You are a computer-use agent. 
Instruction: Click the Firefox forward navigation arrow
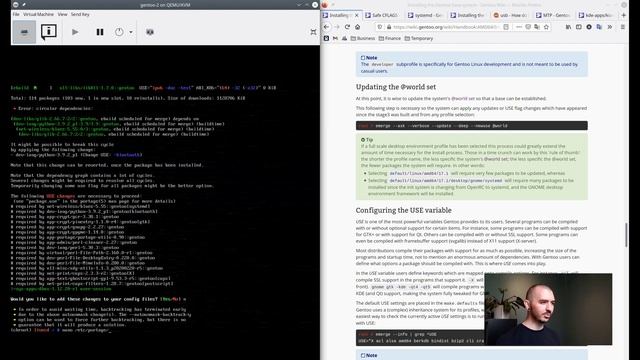point(337,27)
